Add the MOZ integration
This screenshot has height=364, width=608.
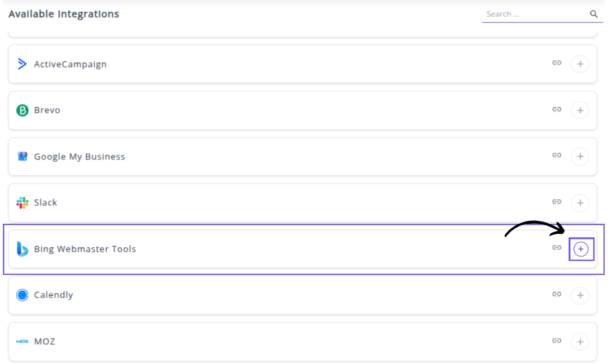[580, 341]
